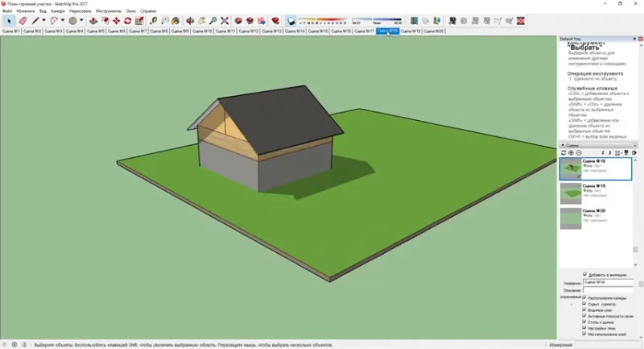Select the Offset tool
Viewport: 644px width, 349px height.
105,21
